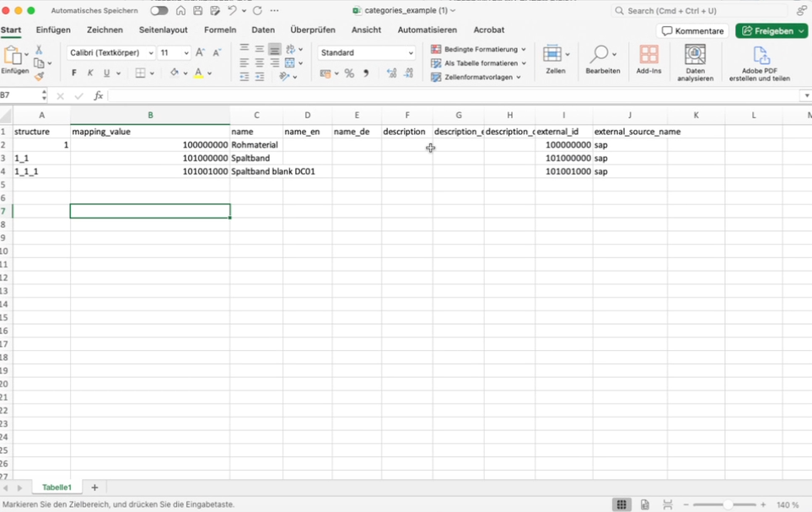This screenshot has height=512, width=812.
Task: Open the Kommentare pane
Action: point(693,31)
